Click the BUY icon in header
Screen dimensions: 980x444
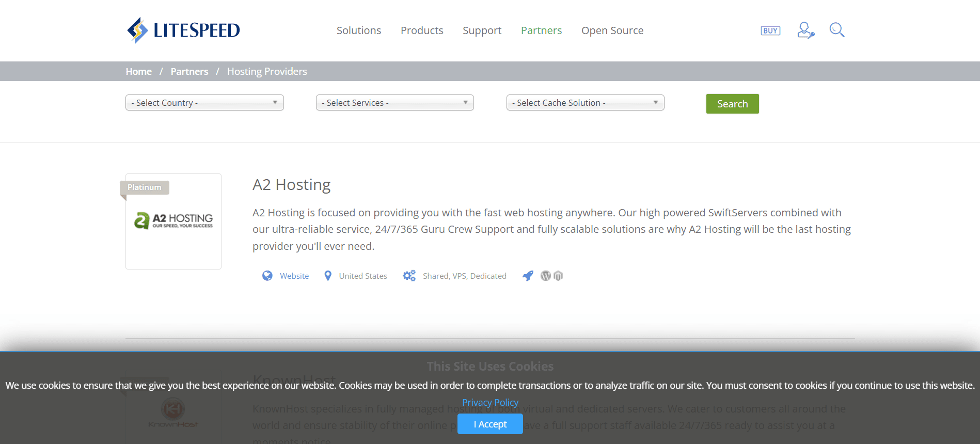pyautogui.click(x=770, y=30)
